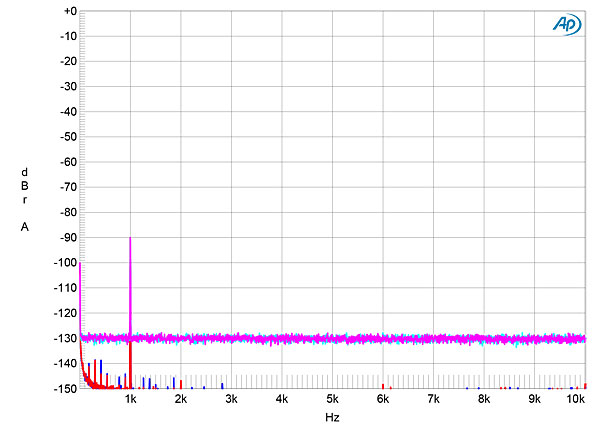
Task: Click the +0 label on vertical axis
Action: point(69,11)
